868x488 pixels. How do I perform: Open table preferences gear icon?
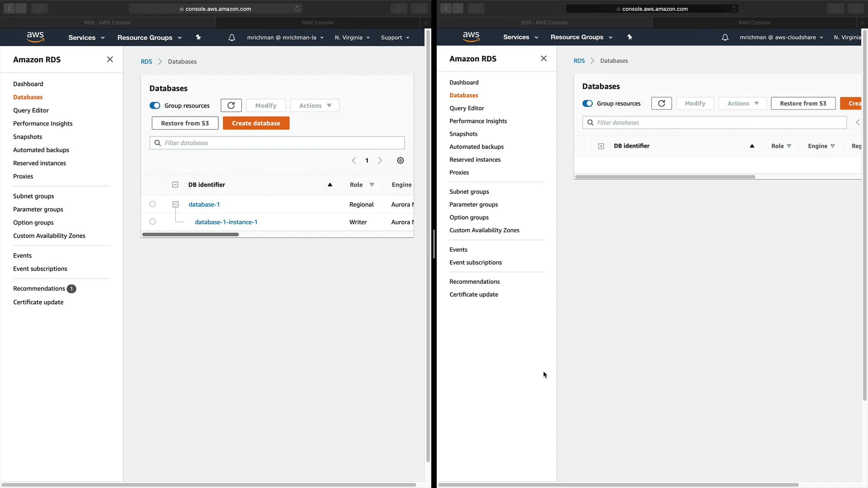coord(400,160)
